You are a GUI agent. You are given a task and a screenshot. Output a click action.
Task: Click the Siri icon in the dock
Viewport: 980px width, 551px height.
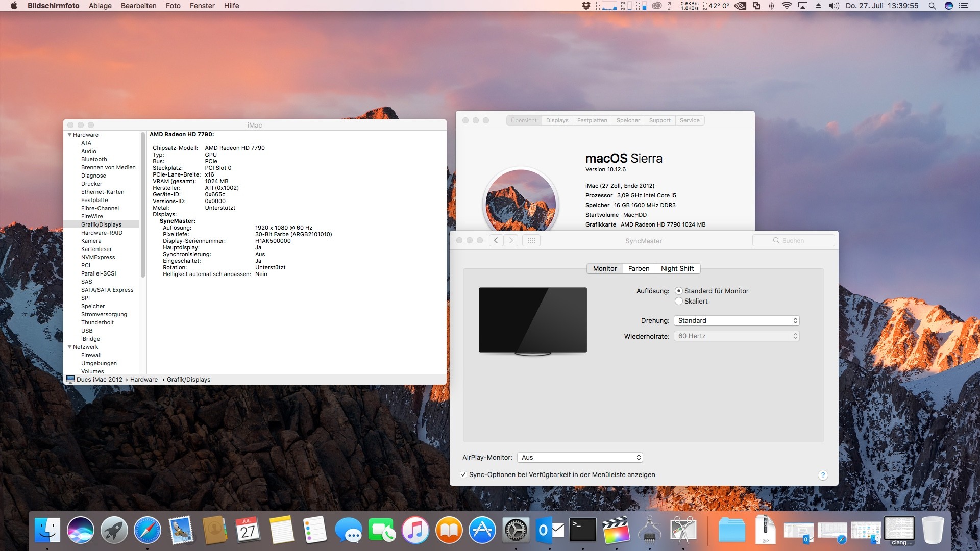81,530
